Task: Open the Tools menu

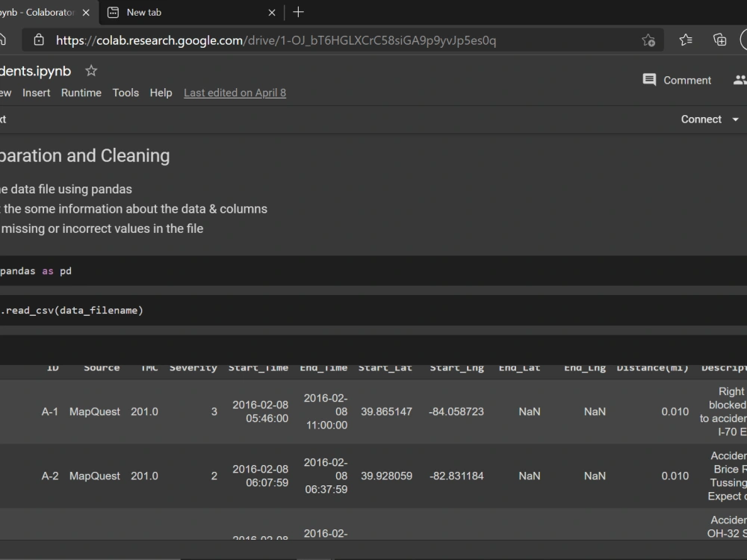Action: tap(125, 93)
